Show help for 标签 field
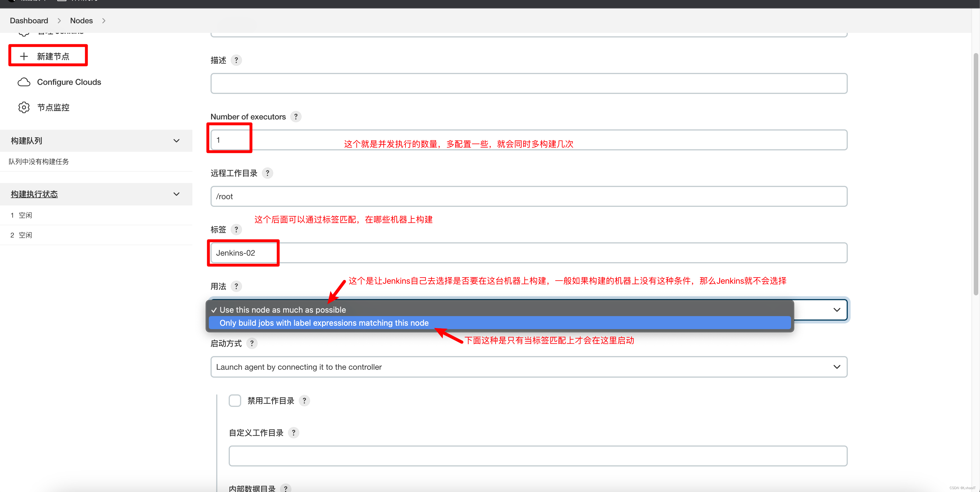This screenshot has width=980, height=492. coord(236,230)
